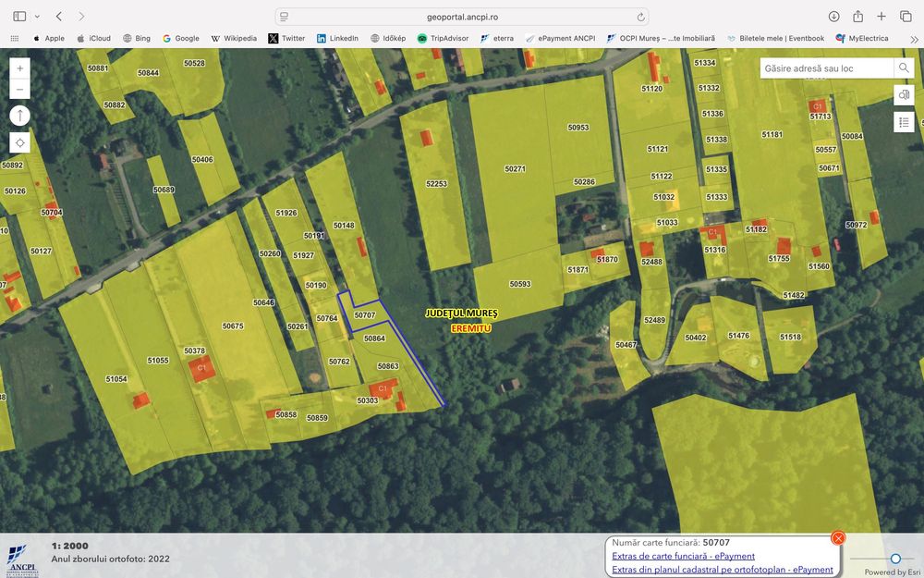The width and height of the screenshot is (924, 578).
Task: Expand the sidebar dropdown chevron
Action: 37,17
